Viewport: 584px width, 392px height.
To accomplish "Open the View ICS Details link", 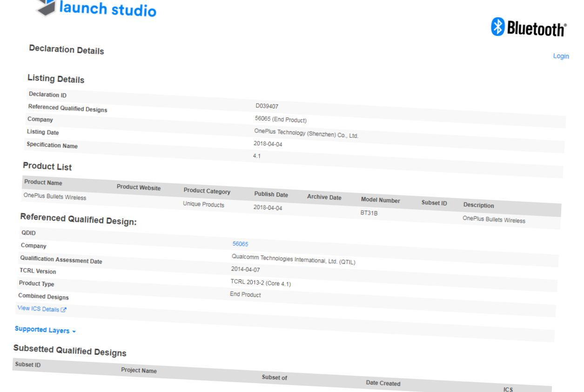I will (x=38, y=309).
